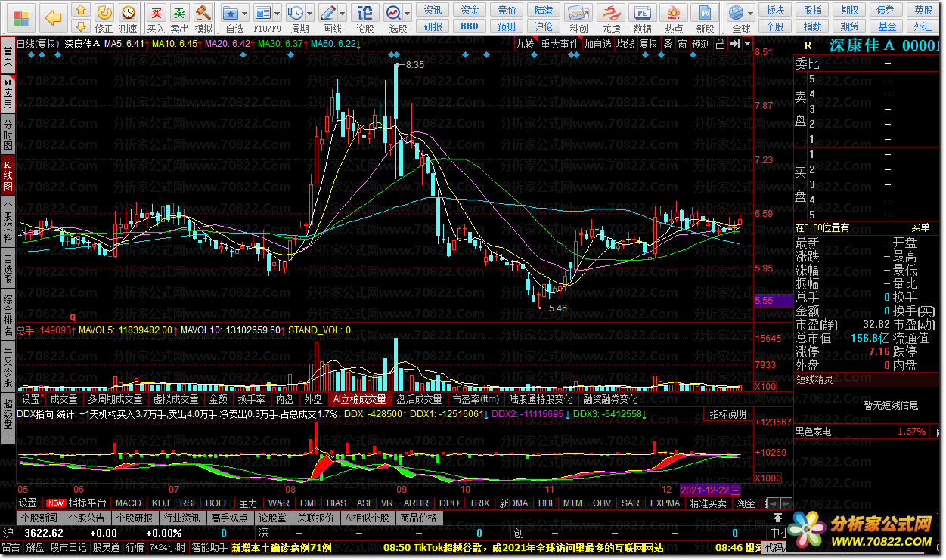Toggle 重大事件 major events markers

point(560,44)
